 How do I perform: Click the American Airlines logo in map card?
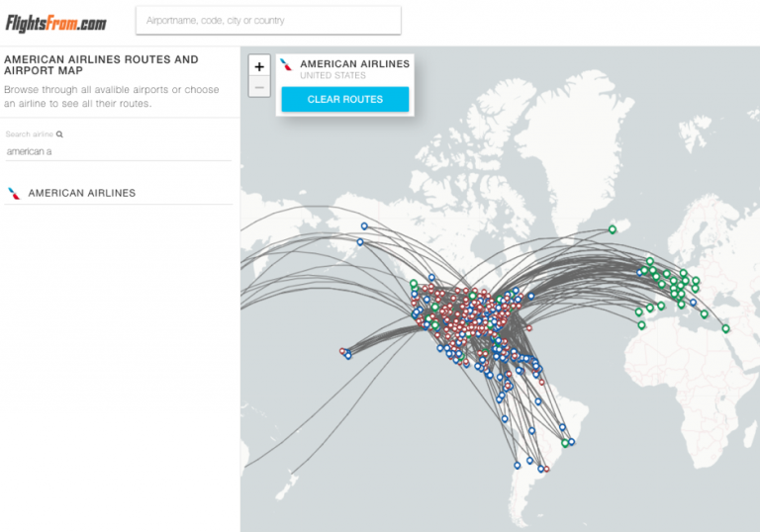(287, 65)
